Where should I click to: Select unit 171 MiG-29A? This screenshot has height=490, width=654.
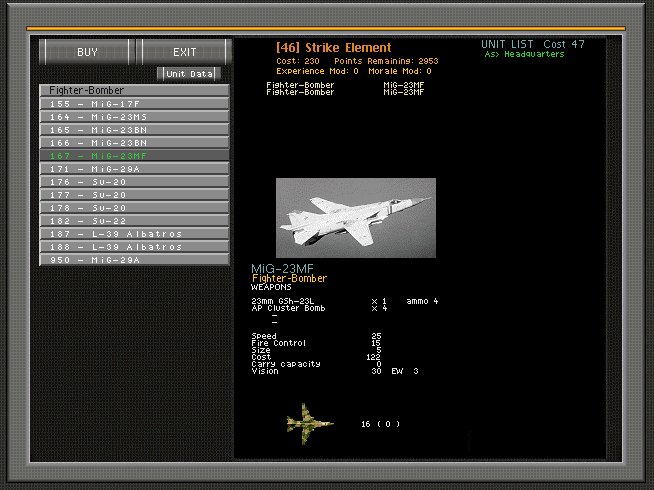[134, 168]
